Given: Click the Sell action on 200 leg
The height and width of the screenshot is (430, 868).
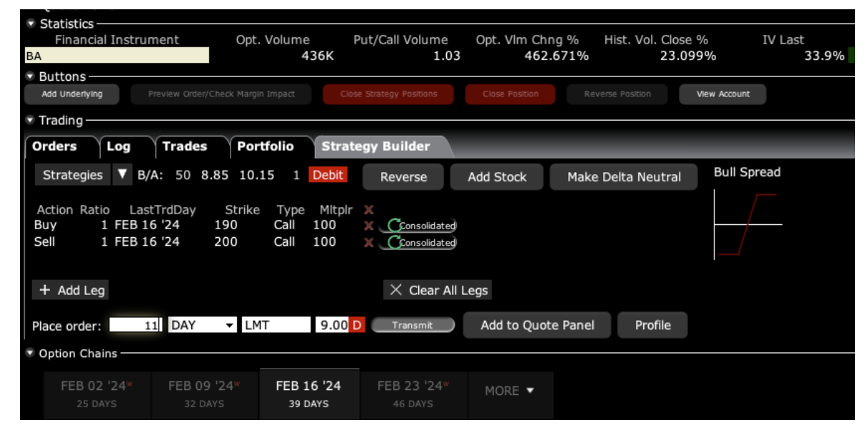Looking at the screenshot, I should click(44, 242).
